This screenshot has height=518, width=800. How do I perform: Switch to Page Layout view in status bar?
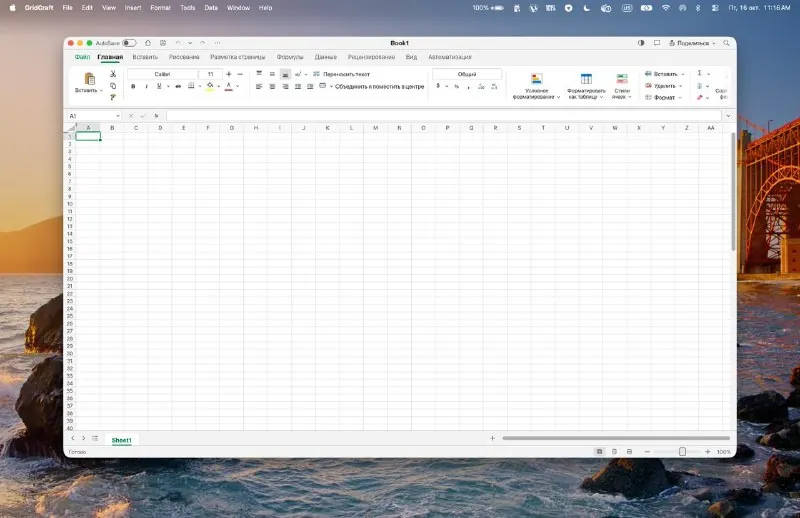point(614,452)
